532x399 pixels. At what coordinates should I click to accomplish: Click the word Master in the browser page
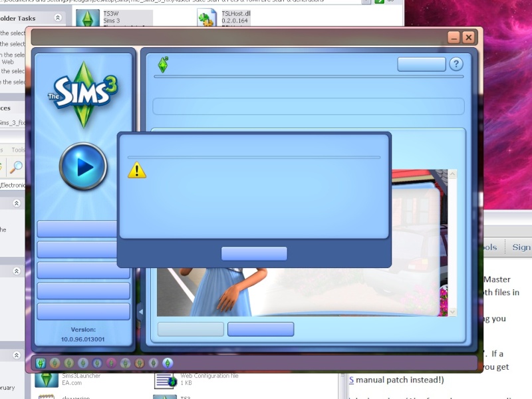point(497,279)
